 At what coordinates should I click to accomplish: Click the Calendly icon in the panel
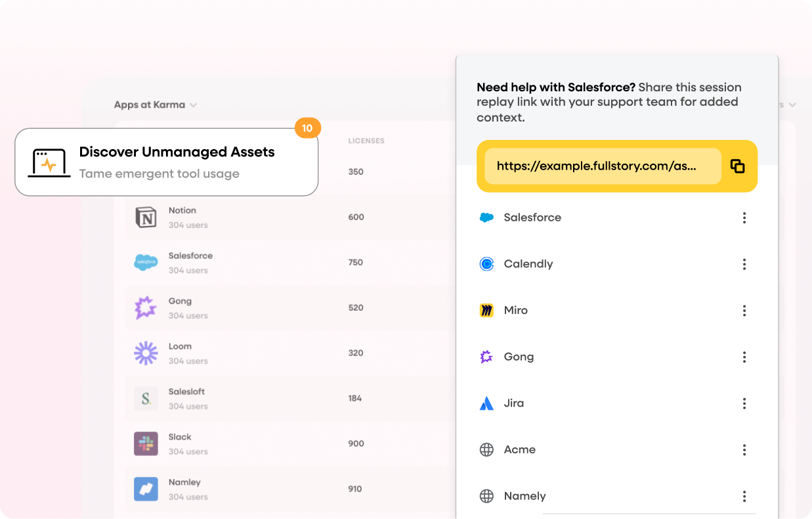pyautogui.click(x=486, y=264)
